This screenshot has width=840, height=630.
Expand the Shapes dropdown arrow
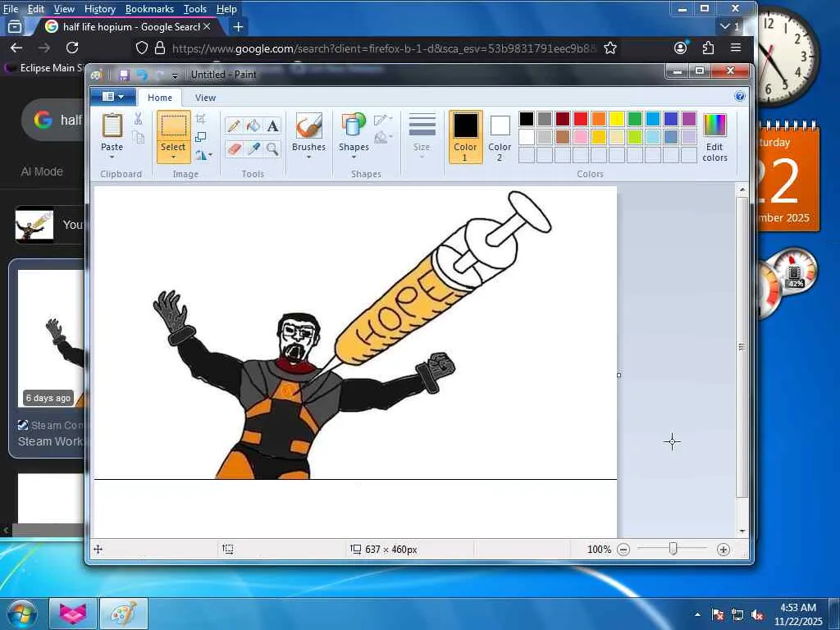[x=354, y=157]
